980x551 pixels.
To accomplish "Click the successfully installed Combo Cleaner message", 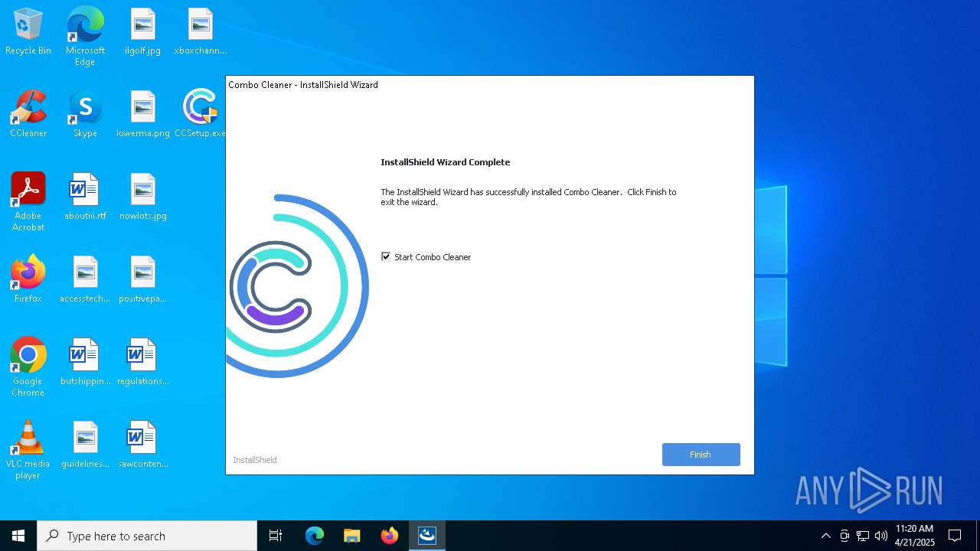I will pos(528,197).
